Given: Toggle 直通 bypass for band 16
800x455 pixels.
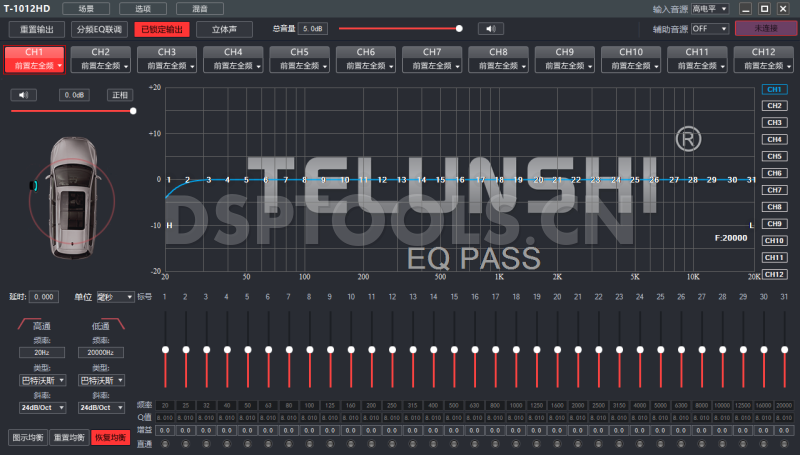Looking at the screenshot, I should [474, 444].
